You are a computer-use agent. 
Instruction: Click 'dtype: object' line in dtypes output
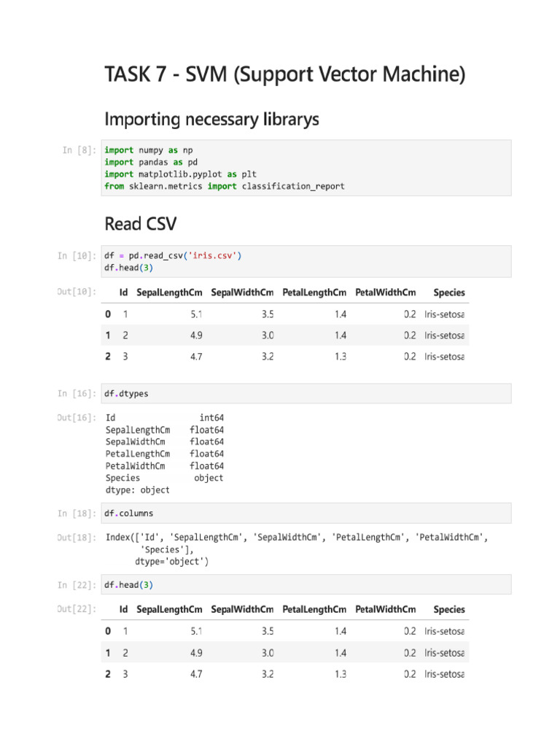138,490
